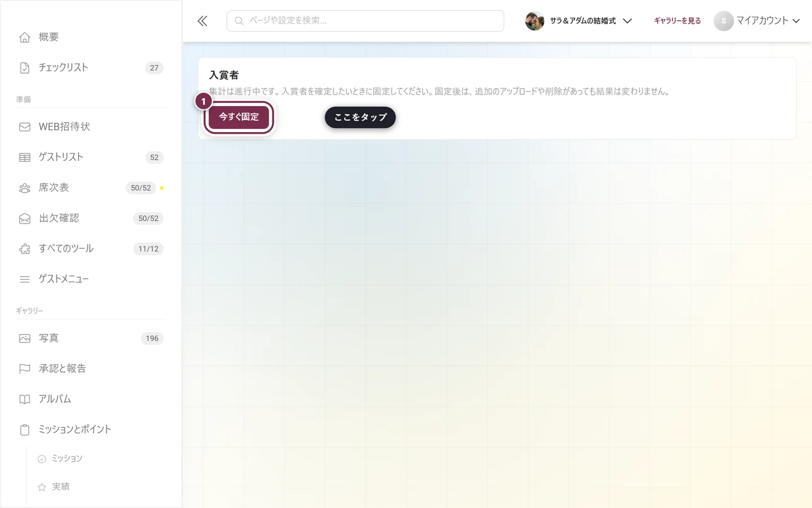Click the wedding couple photo thumbnail
This screenshot has width=812, height=508.
click(535, 21)
